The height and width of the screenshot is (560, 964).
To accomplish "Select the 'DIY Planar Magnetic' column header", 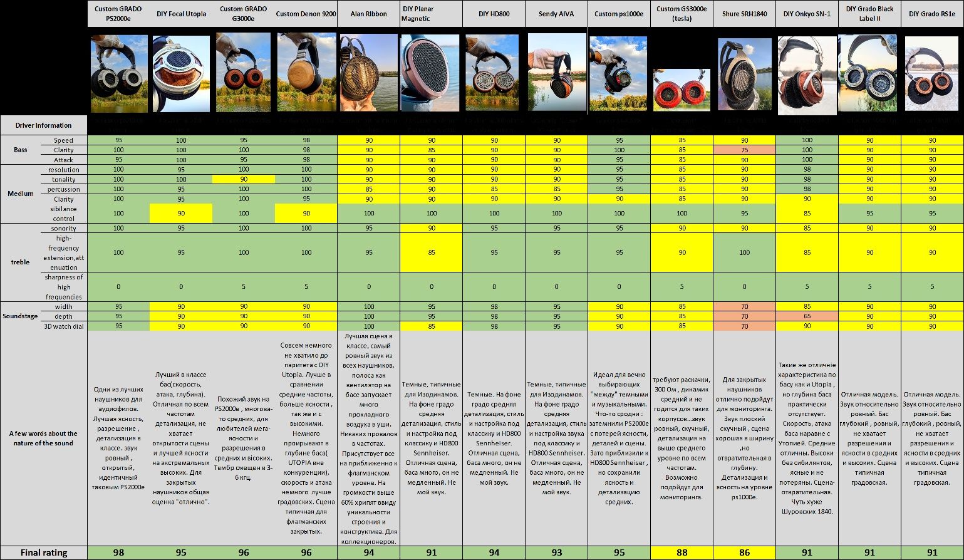I will 431,14.
